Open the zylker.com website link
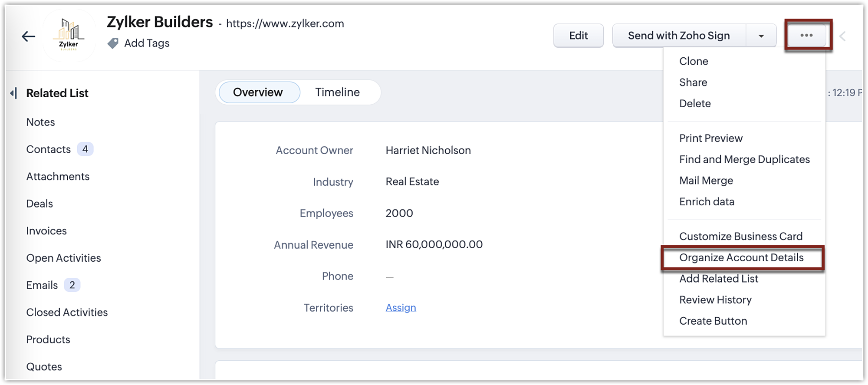The width and height of the screenshot is (868, 385). (x=285, y=23)
